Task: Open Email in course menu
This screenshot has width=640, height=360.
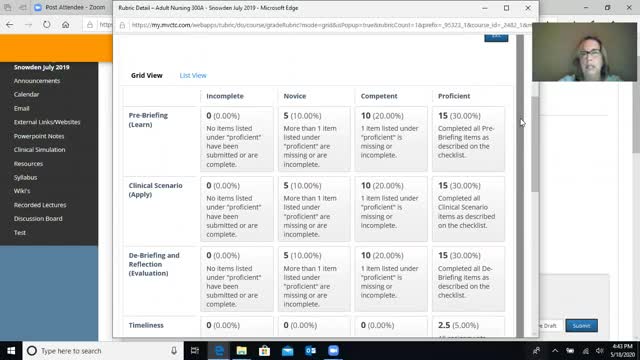Action: tap(22, 108)
